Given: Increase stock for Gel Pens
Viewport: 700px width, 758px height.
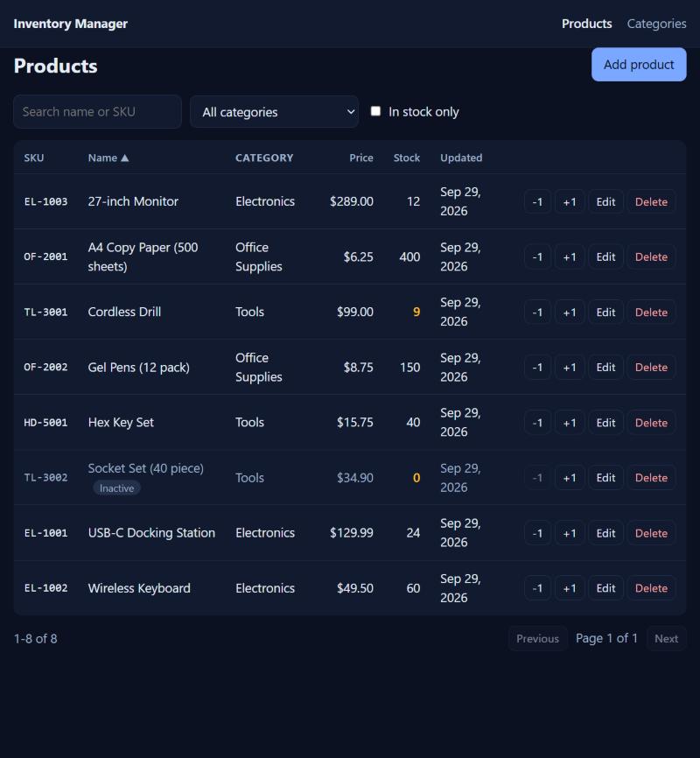Looking at the screenshot, I should (x=570, y=368).
